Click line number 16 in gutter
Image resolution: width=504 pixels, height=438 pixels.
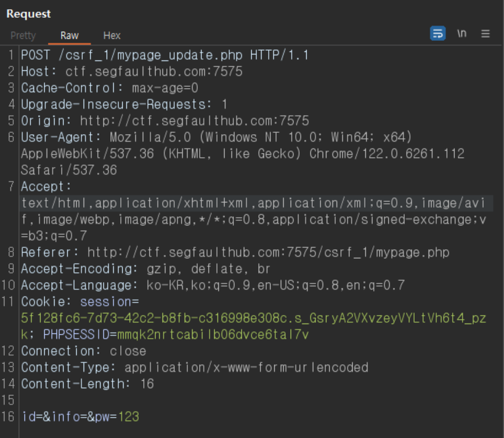(x=8, y=417)
